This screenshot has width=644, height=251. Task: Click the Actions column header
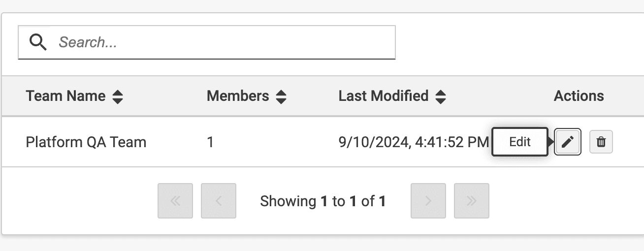[x=579, y=96]
